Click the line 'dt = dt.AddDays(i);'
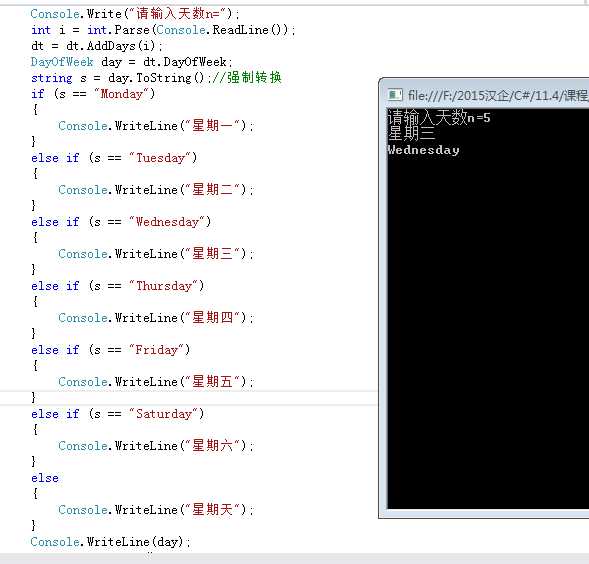 pos(97,46)
